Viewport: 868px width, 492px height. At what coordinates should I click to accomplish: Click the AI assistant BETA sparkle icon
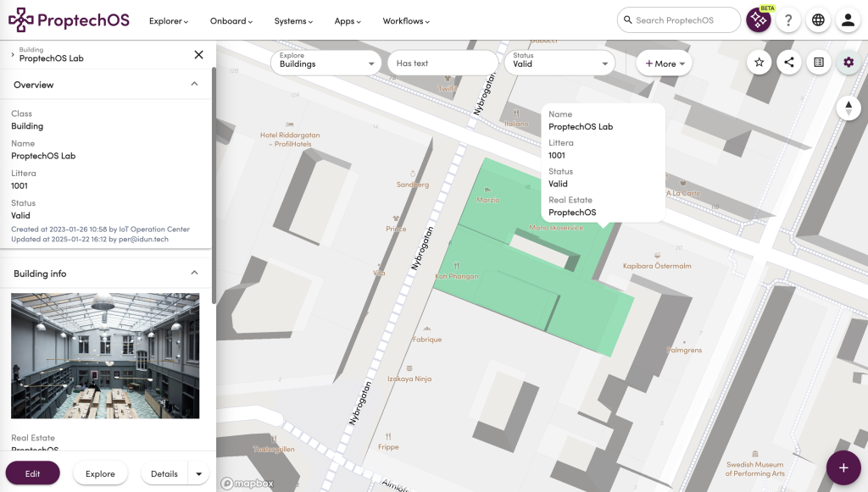758,20
